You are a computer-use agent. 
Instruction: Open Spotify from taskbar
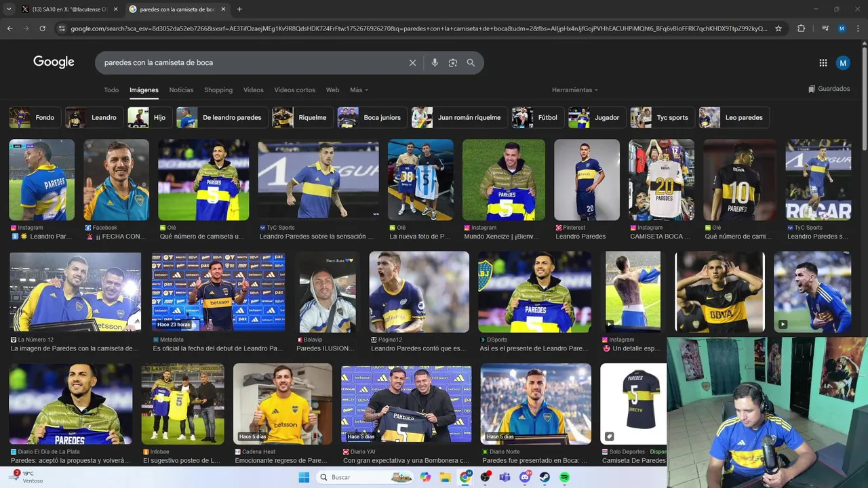(x=564, y=477)
